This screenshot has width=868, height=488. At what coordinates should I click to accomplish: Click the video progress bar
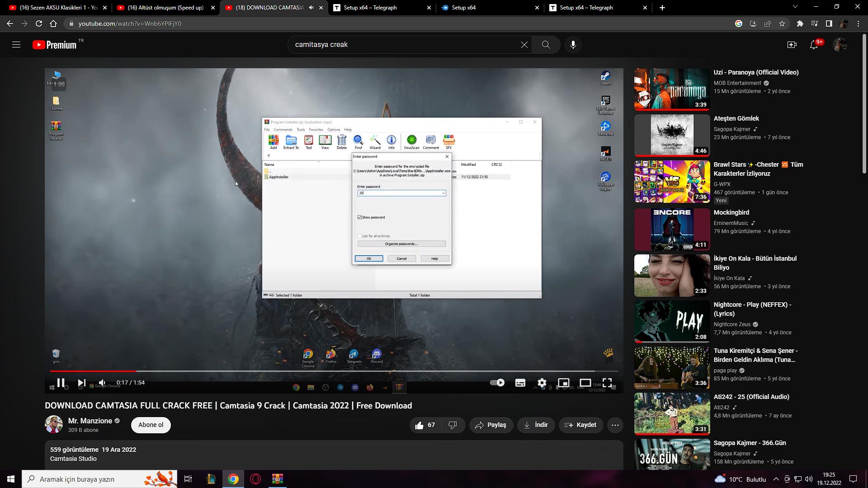316,371
